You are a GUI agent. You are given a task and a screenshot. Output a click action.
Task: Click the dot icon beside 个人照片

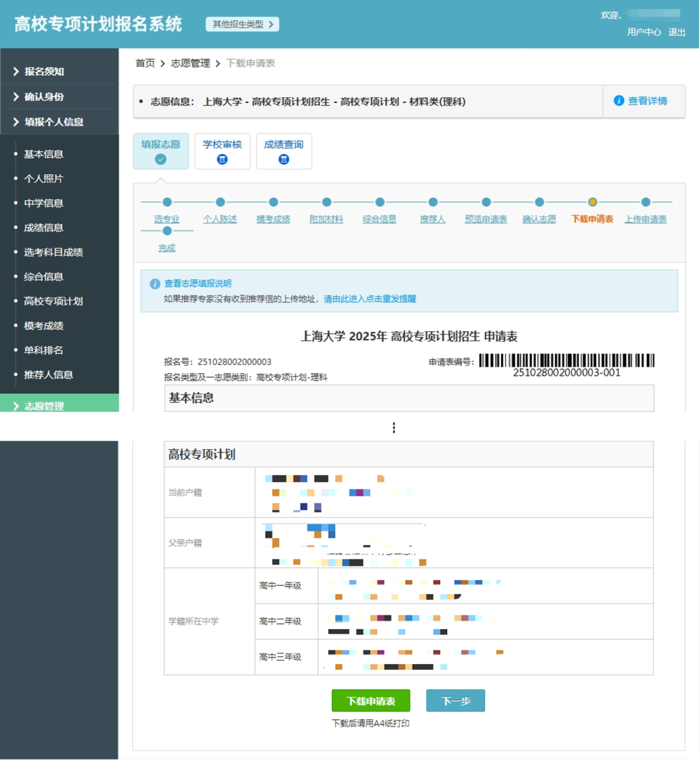coord(16,178)
